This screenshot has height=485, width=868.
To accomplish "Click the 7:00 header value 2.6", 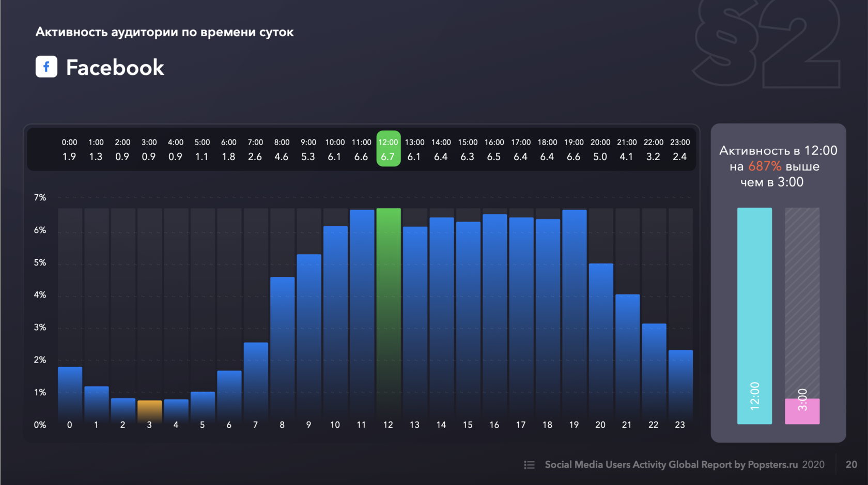I will [x=255, y=157].
